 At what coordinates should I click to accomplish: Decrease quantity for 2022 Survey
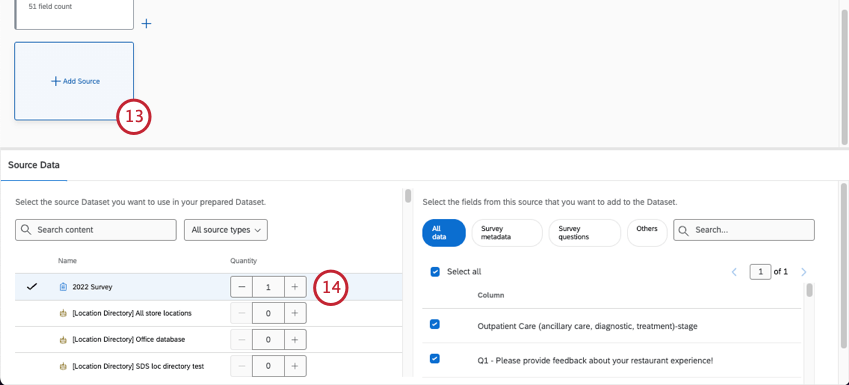click(241, 287)
